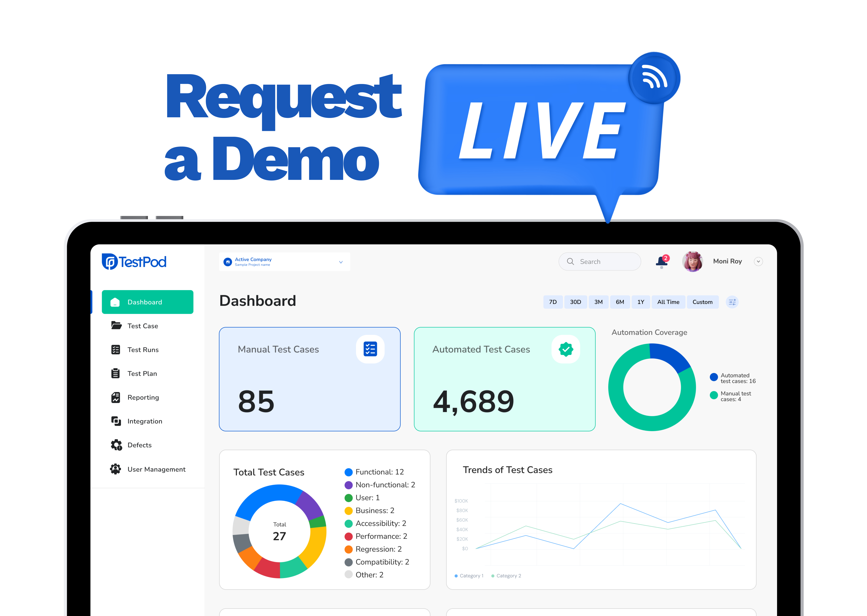
Task: Click the Reporting chart icon
Action: pos(116,397)
